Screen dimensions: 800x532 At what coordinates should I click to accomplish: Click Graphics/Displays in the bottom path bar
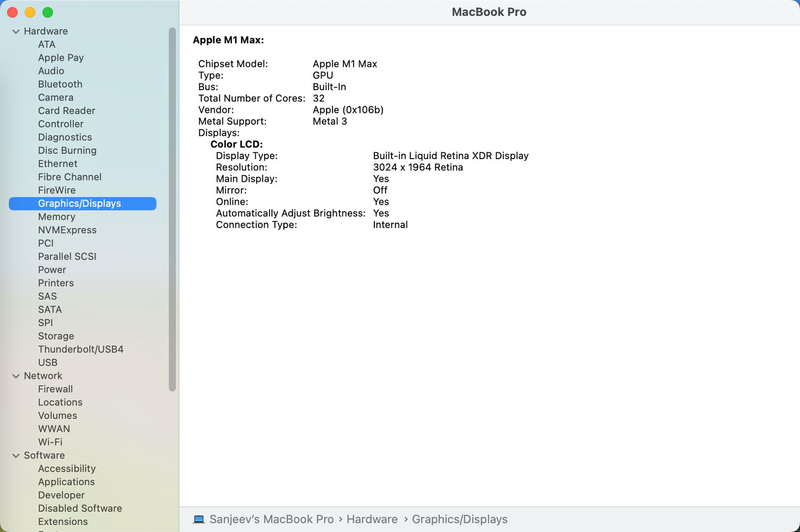pos(460,520)
